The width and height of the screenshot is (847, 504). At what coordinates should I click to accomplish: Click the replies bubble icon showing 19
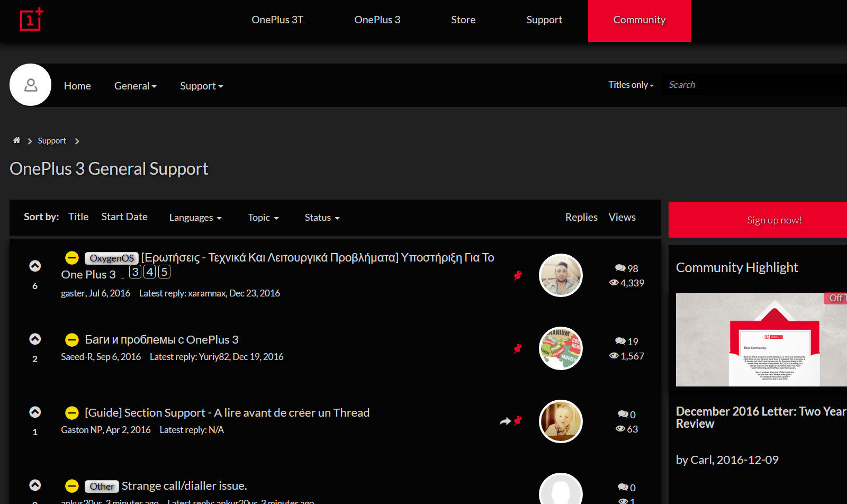(620, 341)
